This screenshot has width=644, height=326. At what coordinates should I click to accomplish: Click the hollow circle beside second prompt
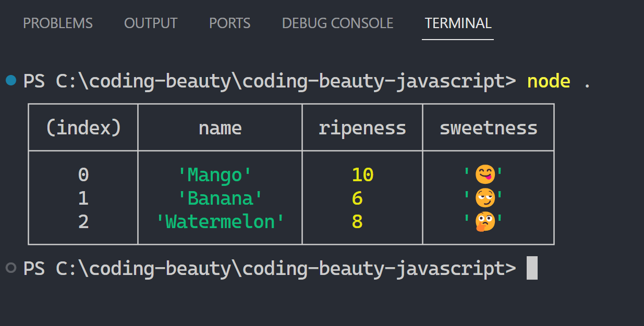pyautogui.click(x=10, y=268)
